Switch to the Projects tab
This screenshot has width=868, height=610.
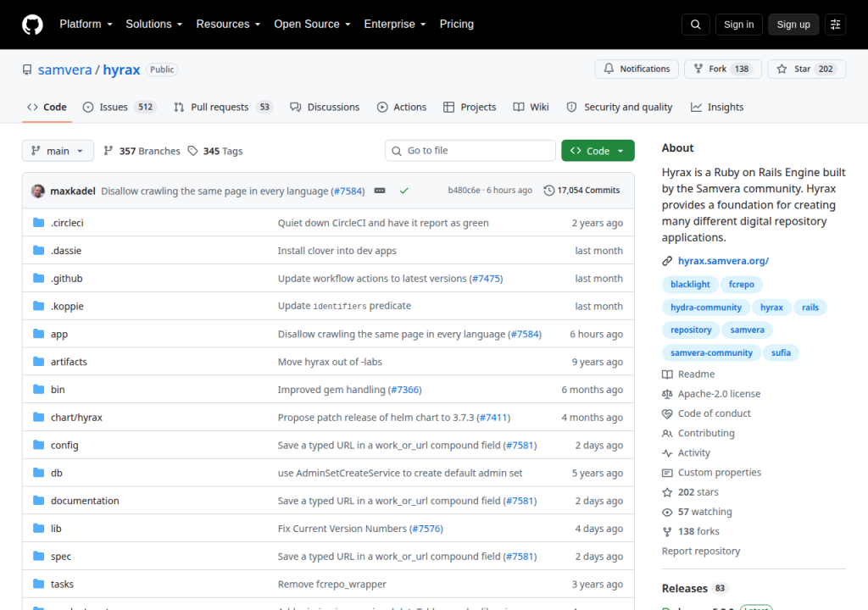470,107
